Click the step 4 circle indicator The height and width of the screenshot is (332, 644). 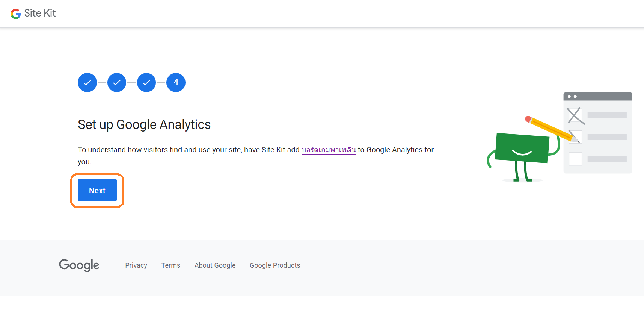pos(176,82)
